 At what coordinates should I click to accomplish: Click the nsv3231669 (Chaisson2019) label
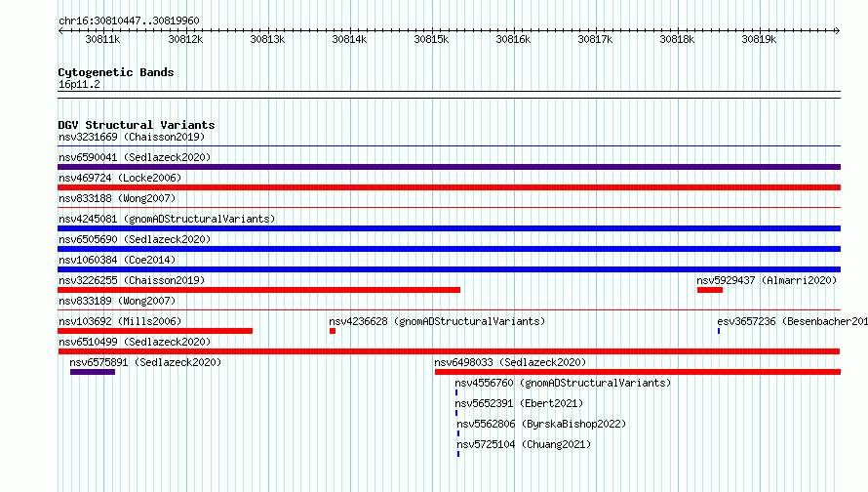[132, 137]
